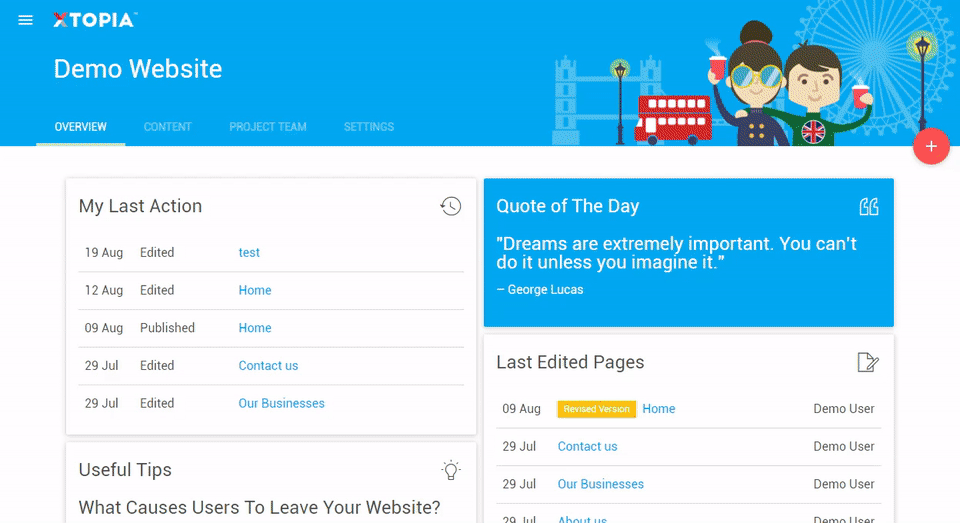Open Contact us in My Last Action
960x523 pixels.
pyautogui.click(x=268, y=366)
